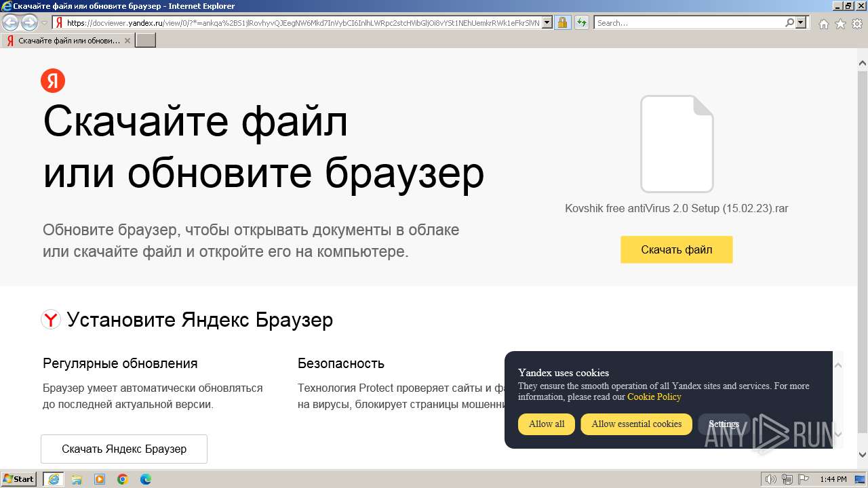The width and height of the screenshot is (868, 488).
Task: Open a new blank tab
Action: 146,41
